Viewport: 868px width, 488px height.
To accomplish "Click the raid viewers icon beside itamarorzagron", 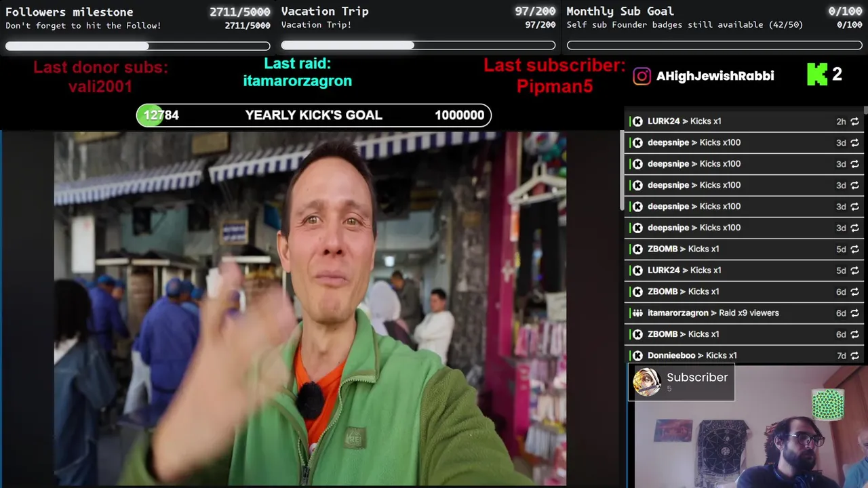I will [x=637, y=313].
